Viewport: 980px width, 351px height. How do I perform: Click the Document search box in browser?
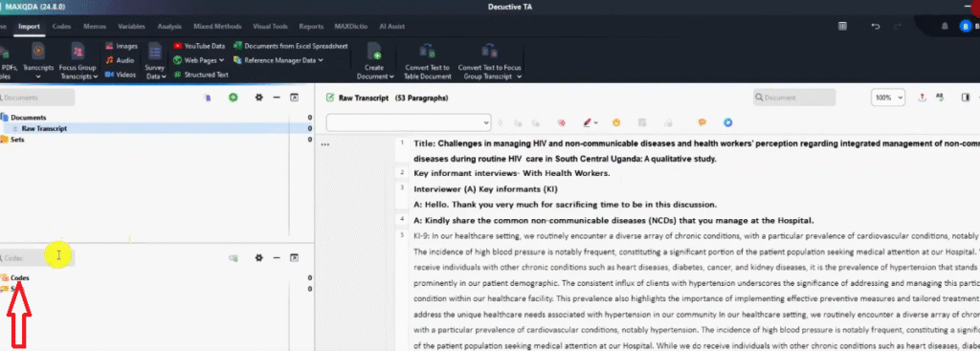[793, 98]
